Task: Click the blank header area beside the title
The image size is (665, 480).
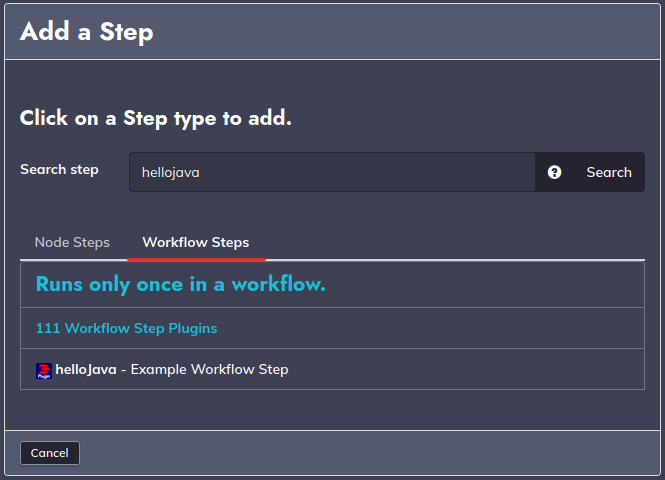Action: [x=403, y=32]
